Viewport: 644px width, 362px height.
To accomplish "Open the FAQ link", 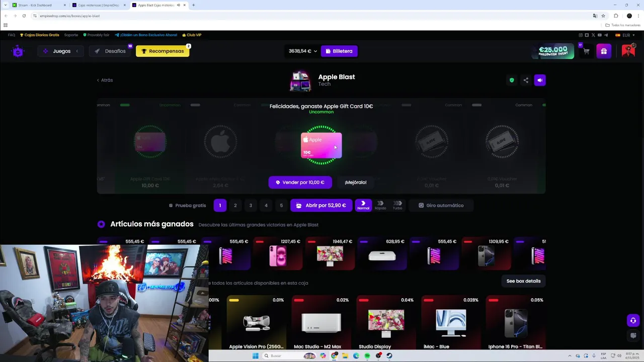I will 12,35.
